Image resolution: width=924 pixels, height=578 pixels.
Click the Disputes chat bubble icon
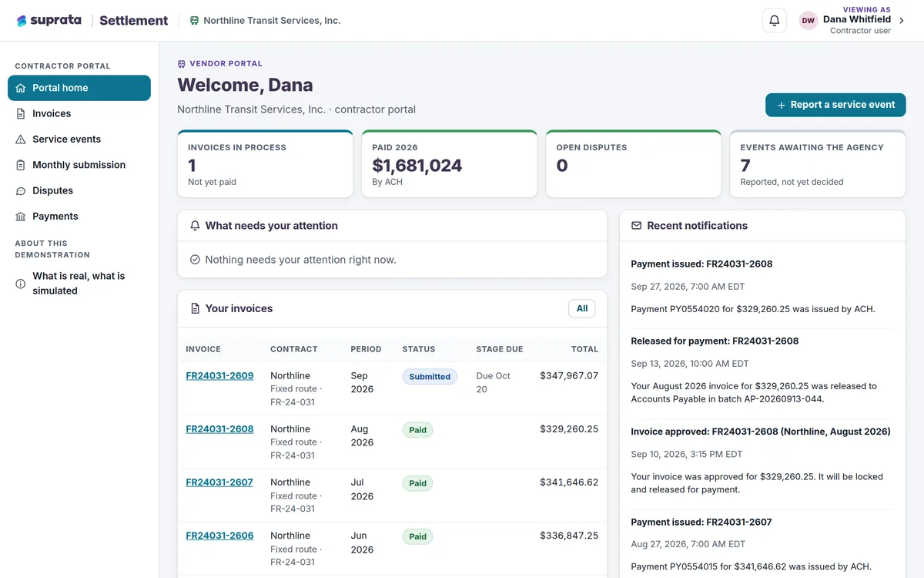click(x=21, y=190)
